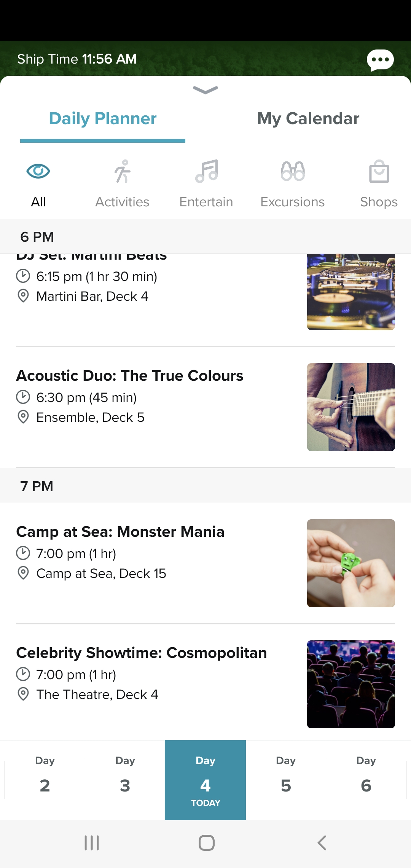The width and height of the screenshot is (411, 868).
Task: Open Celebrity Showtime: Cosmopolitan event
Action: tap(142, 653)
